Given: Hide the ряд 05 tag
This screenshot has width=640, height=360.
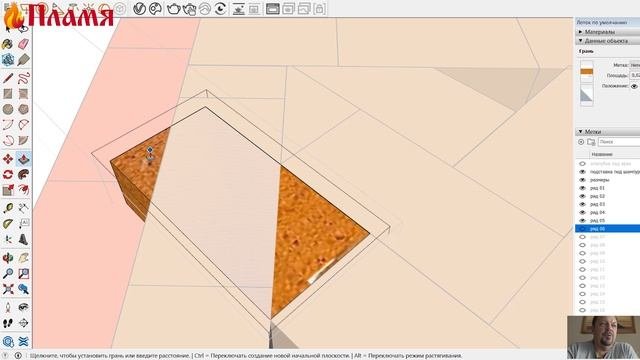Looking at the screenshot, I should click(582, 220).
